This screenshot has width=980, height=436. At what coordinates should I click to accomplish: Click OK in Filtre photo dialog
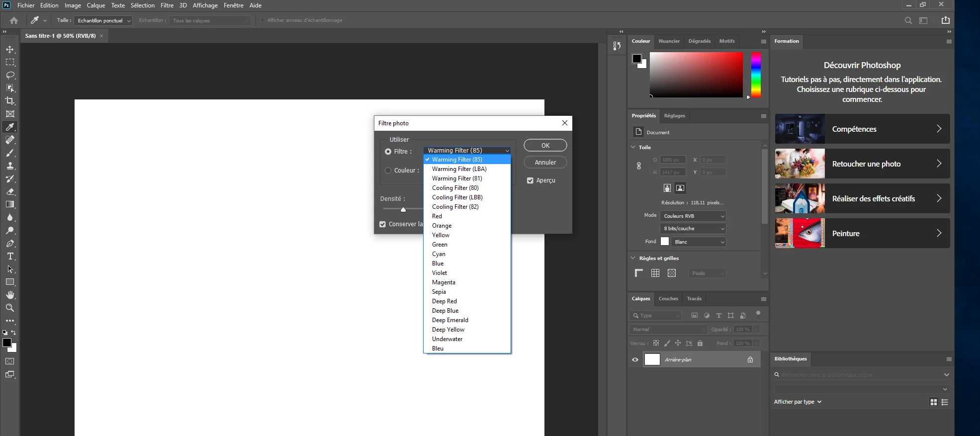545,145
